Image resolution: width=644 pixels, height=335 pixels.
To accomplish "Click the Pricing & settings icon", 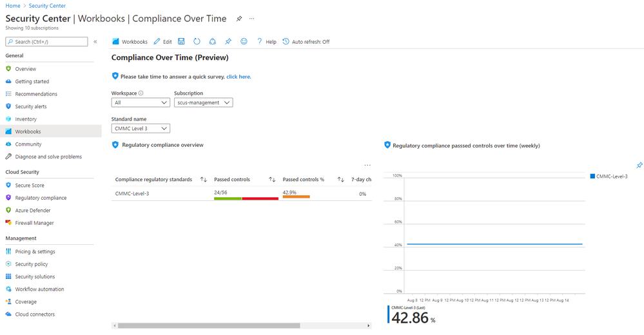I will 8,251.
